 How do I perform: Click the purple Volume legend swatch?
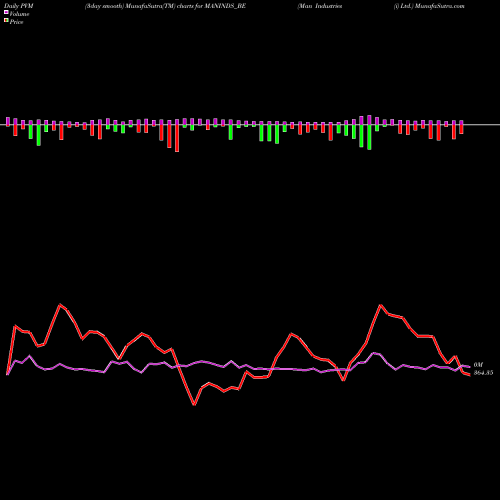tap(6, 12)
